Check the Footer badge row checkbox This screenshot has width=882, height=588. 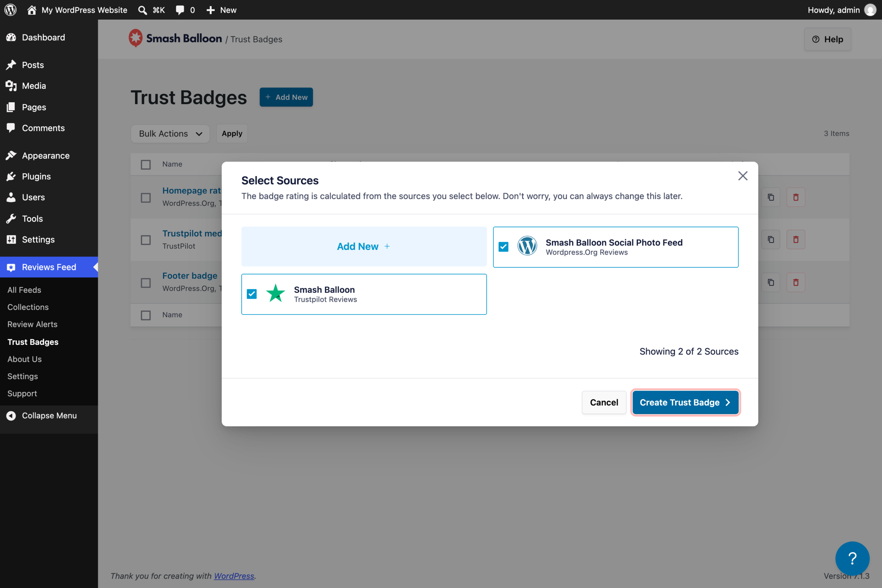click(146, 283)
